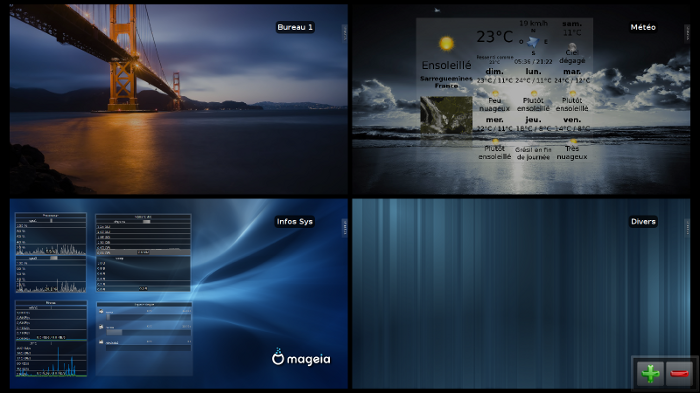Open the side handle on Infos Sys edge
The image size is (700, 393).
click(x=345, y=227)
